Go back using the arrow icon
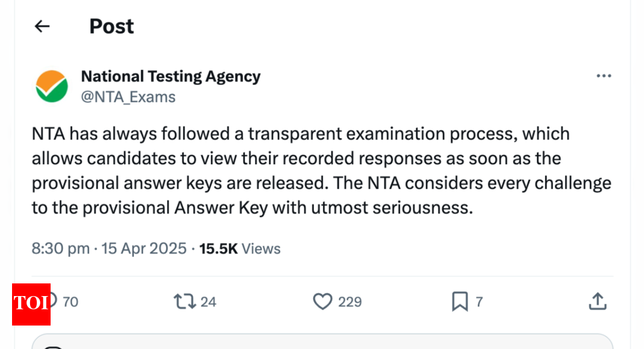Screen dimensions: 644x349 42,26
